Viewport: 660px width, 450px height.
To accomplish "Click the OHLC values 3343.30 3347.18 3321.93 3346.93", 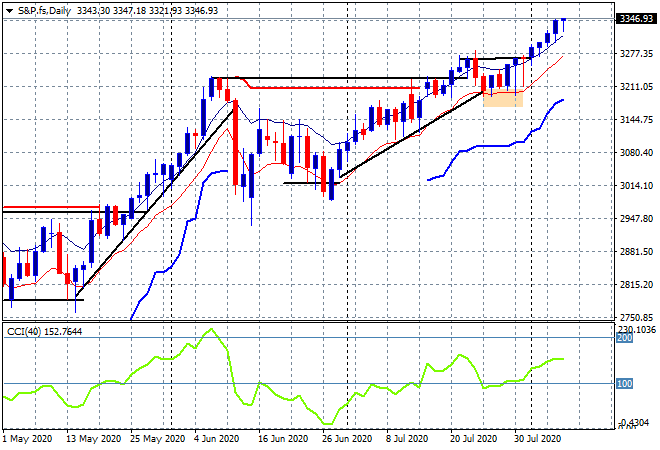I will [147, 11].
